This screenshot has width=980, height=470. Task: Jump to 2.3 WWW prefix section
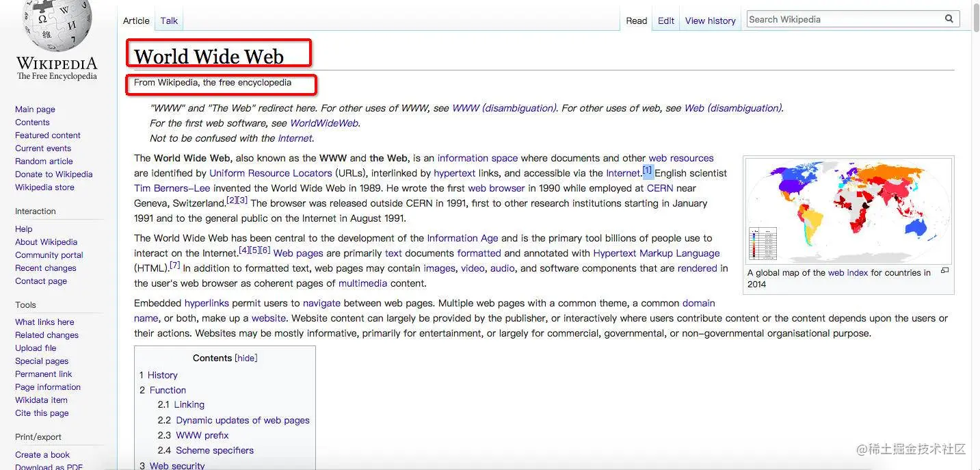[x=194, y=435]
